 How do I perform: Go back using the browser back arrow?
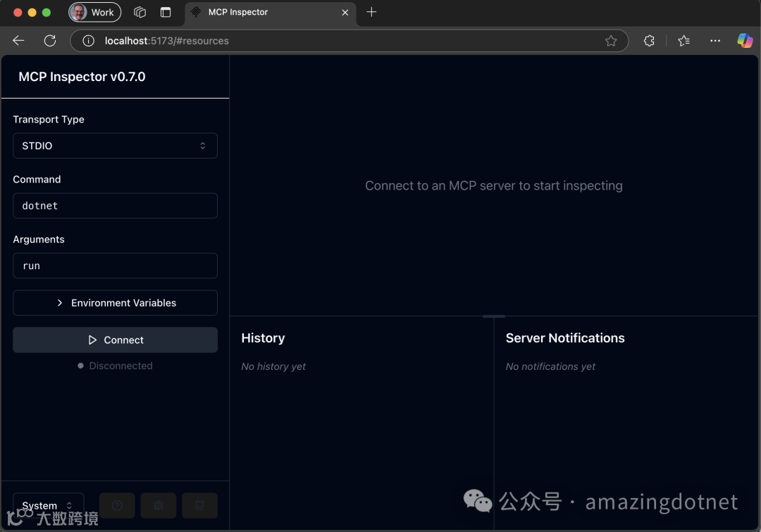click(x=18, y=41)
